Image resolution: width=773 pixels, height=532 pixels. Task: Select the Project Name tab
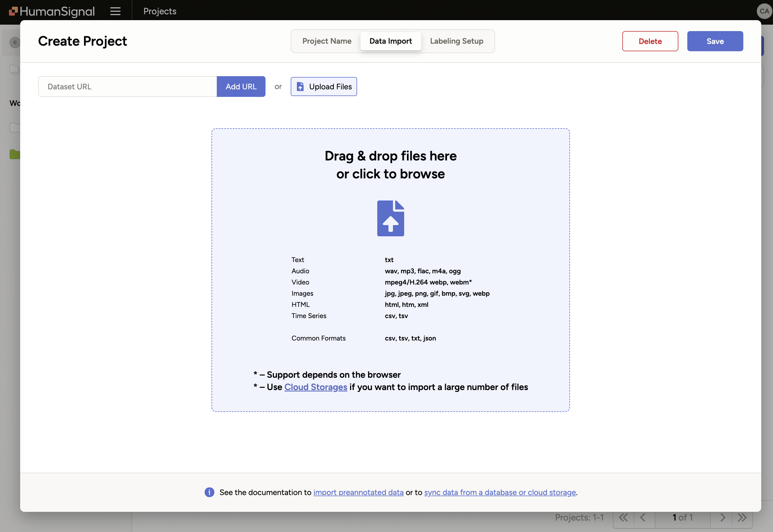coord(327,41)
